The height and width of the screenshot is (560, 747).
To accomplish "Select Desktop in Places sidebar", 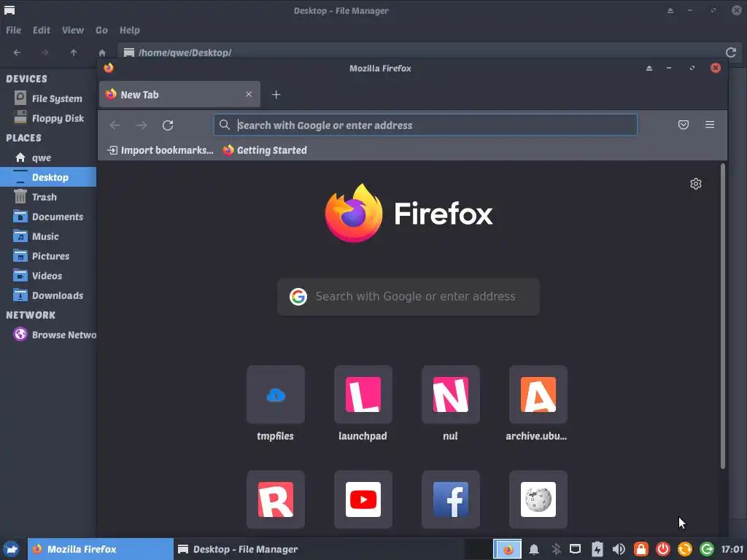I will [x=48, y=177].
